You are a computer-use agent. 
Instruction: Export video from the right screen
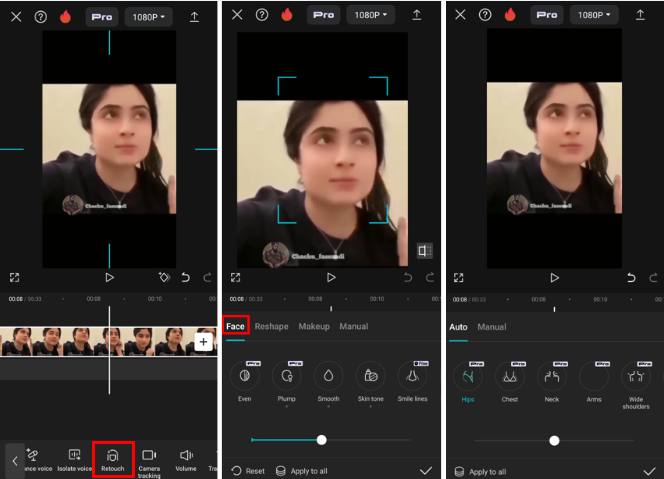640,15
